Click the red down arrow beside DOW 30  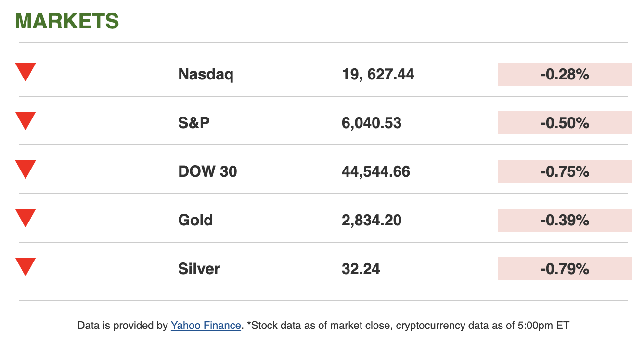(26, 169)
